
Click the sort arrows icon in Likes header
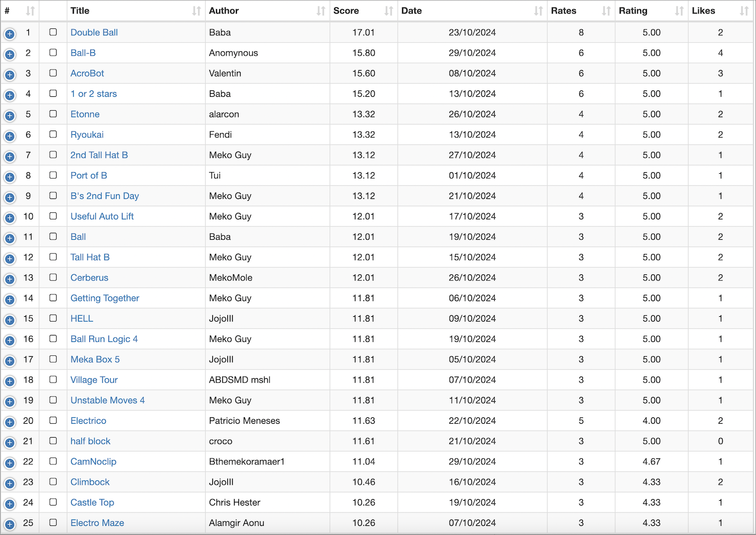coord(744,11)
